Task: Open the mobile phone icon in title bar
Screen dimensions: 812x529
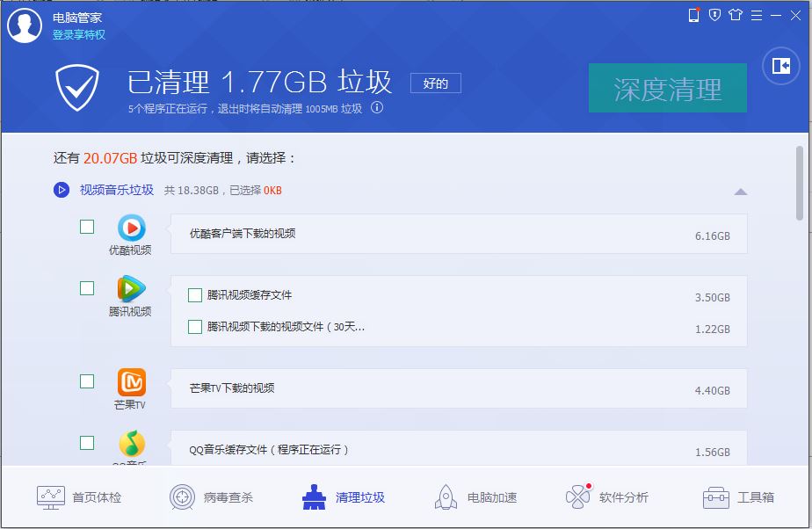Action: [694, 15]
